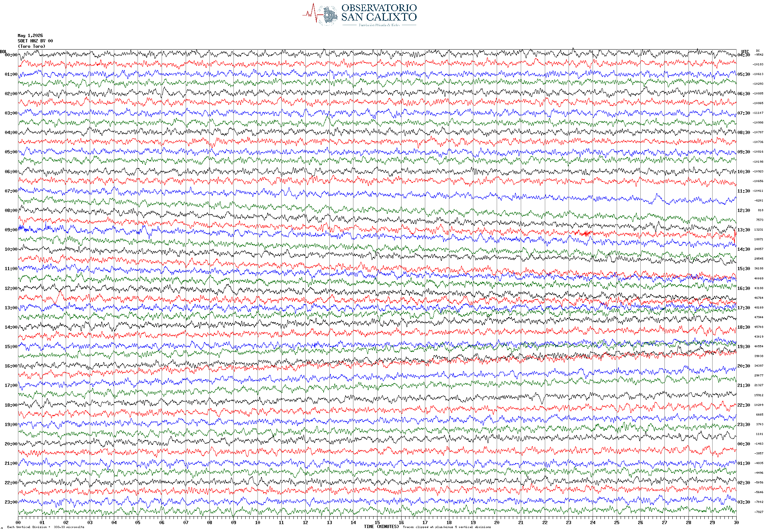
Task: Click the 04:30 UTC time label
Action: tap(743, 55)
